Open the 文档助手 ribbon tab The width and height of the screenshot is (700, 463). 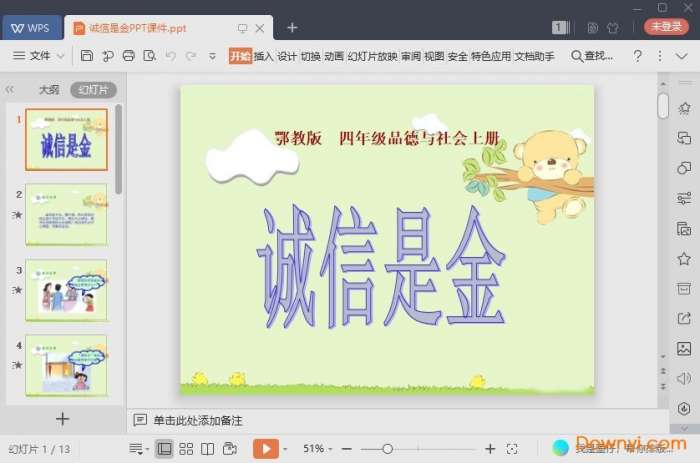click(534, 56)
